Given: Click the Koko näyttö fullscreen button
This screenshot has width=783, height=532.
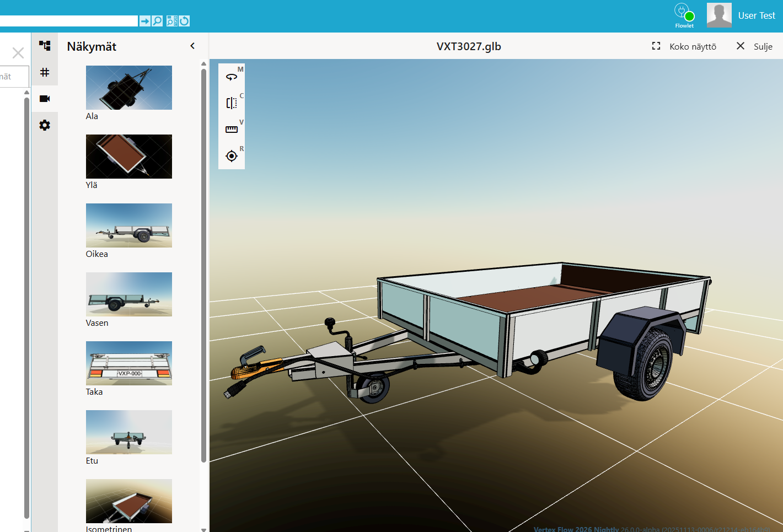Looking at the screenshot, I should click(x=684, y=46).
